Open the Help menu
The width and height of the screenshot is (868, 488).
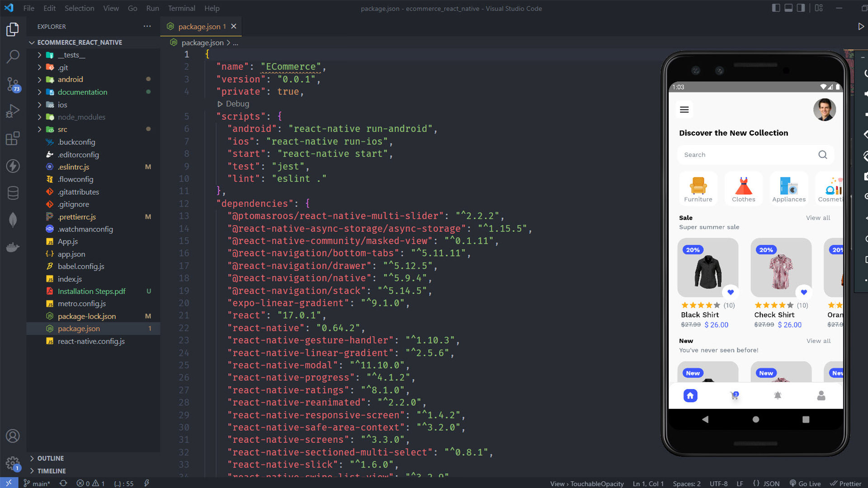tap(212, 8)
